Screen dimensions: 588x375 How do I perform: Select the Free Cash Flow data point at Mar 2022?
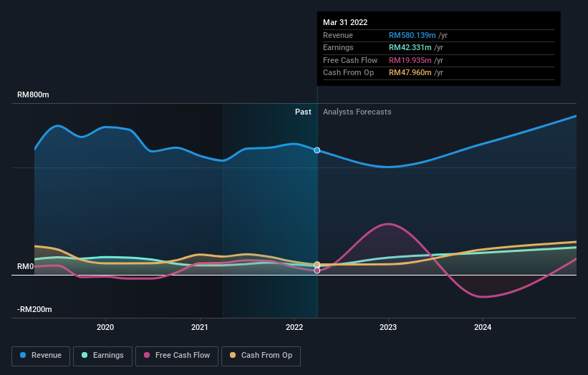[x=317, y=271]
